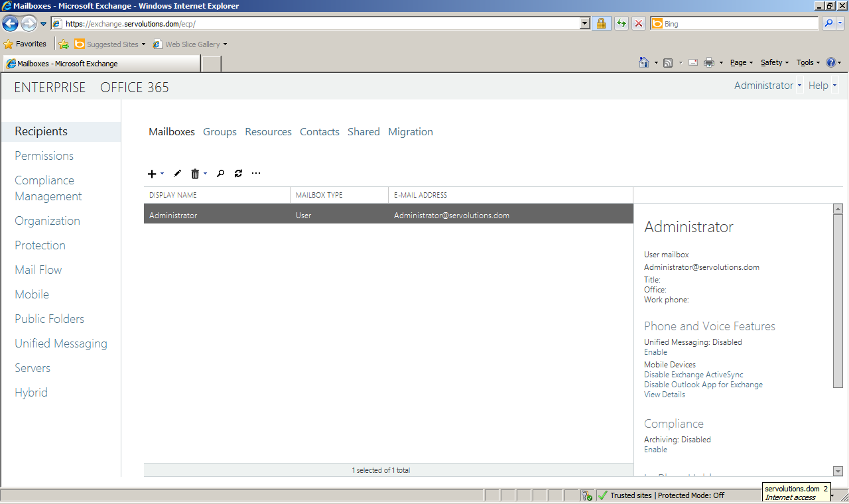Click Enable under Archiving
Image resolution: width=849 pixels, height=504 pixels.
[655, 450]
